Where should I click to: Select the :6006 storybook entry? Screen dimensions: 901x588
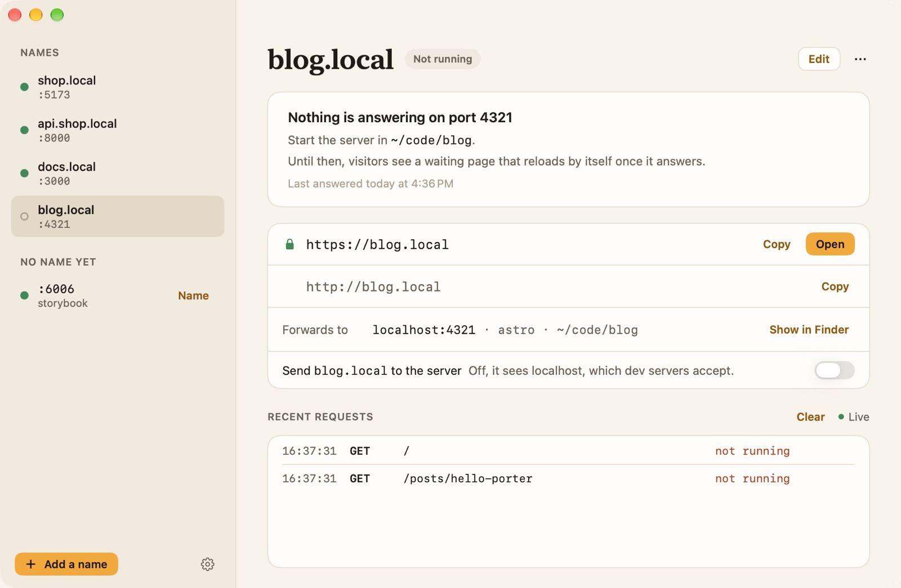[x=118, y=295]
